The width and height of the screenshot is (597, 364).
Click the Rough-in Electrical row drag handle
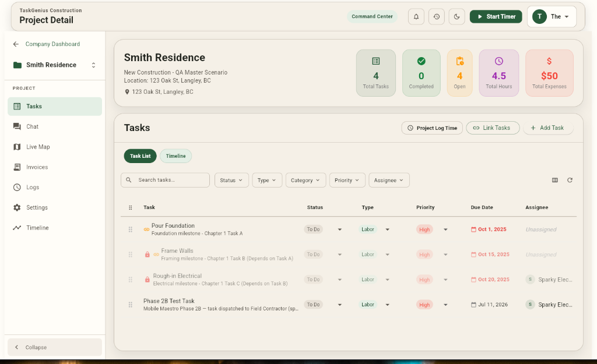pos(130,280)
